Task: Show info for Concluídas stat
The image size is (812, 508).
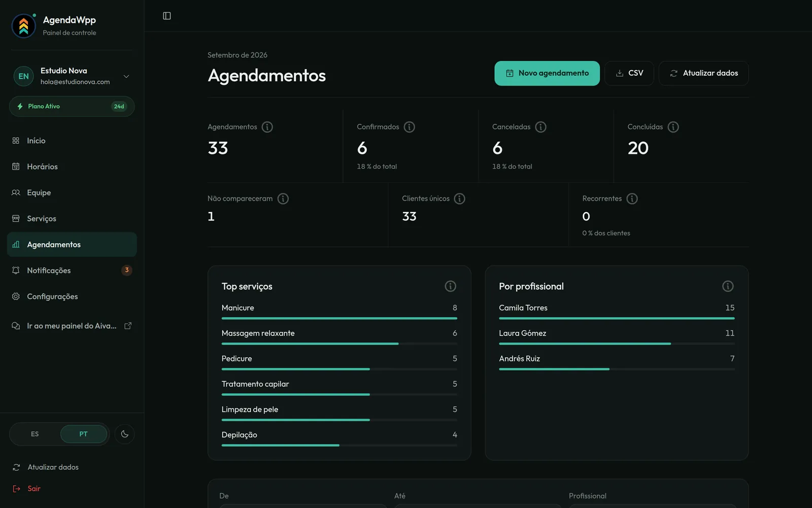Action: (x=673, y=127)
